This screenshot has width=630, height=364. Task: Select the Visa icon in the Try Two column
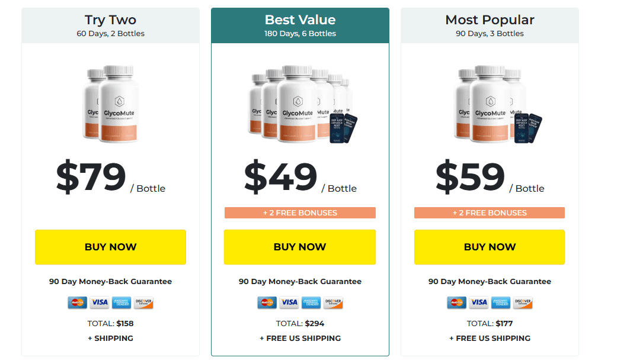pos(98,302)
